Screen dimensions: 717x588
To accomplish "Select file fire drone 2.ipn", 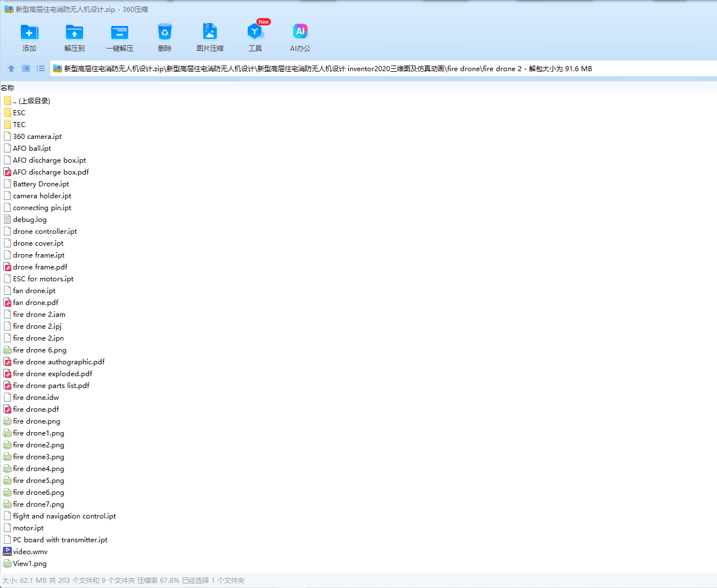I will tap(33, 338).
